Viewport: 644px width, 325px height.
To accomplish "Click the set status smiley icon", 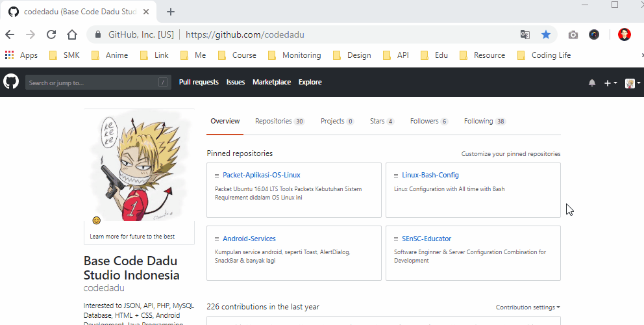I will [97, 221].
